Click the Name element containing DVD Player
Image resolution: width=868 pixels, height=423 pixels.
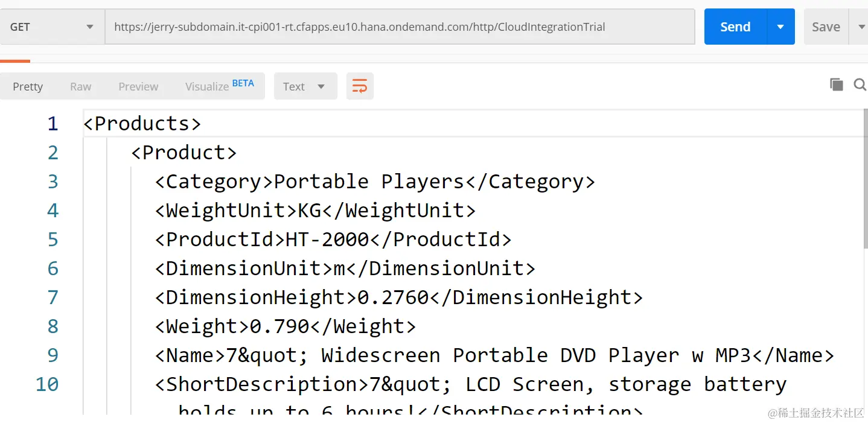[494, 355]
